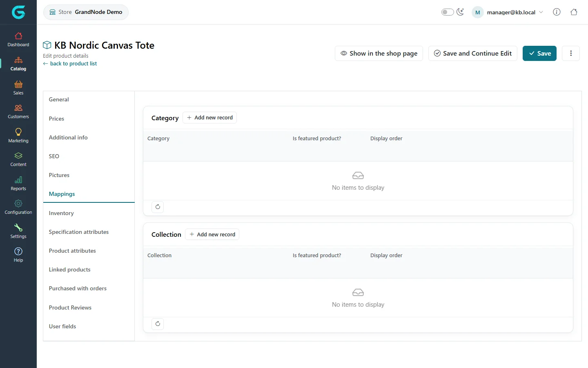Open Help from the sidebar
The image size is (588, 368).
tap(18, 255)
